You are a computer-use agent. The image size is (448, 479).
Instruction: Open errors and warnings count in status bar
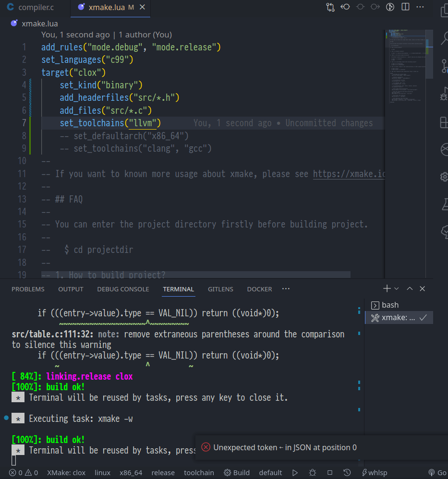pyautogui.click(x=23, y=473)
